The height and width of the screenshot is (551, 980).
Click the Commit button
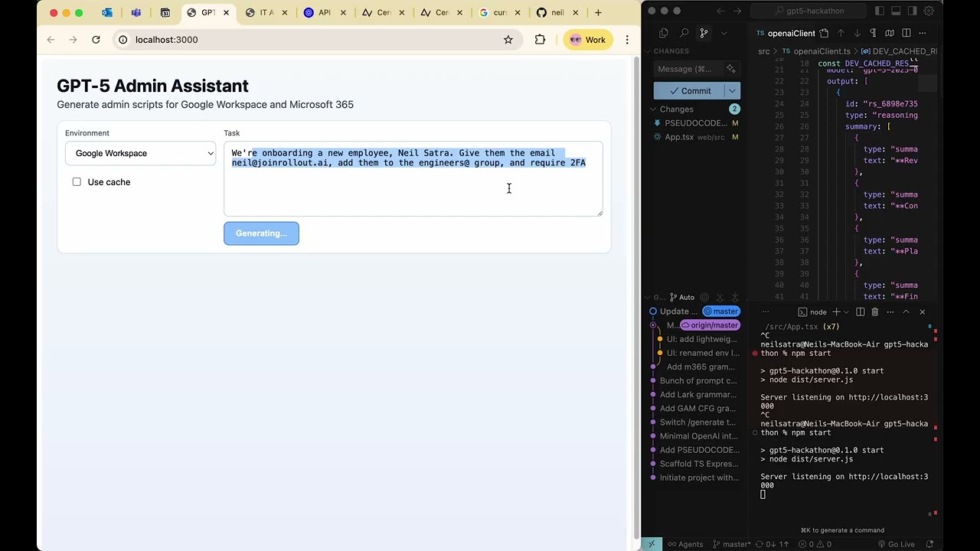click(689, 91)
